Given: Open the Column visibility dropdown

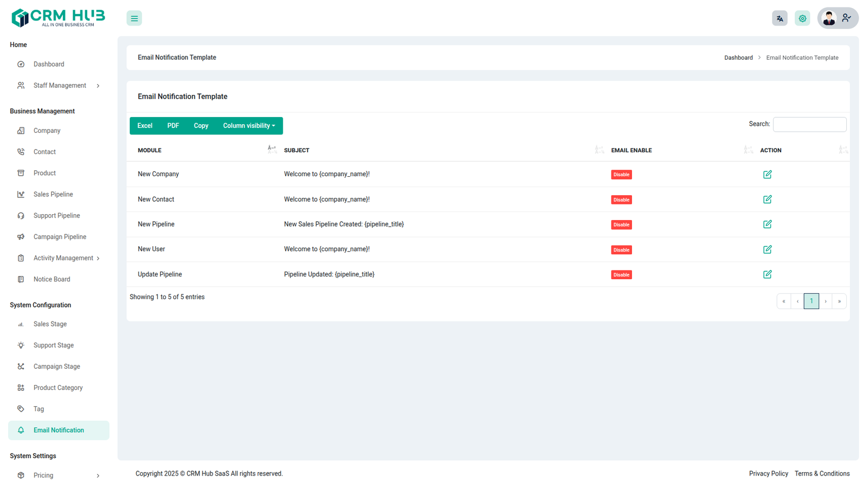Looking at the screenshot, I should click(x=249, y=126).
